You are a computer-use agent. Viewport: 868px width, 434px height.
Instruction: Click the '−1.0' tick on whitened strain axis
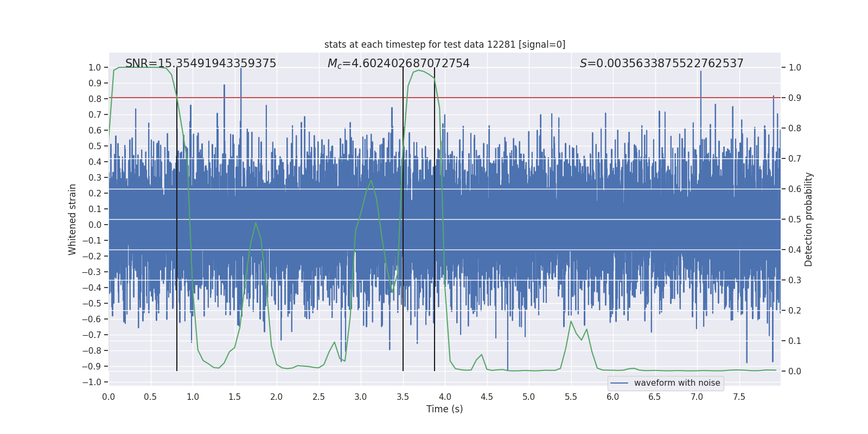point(92,382)
